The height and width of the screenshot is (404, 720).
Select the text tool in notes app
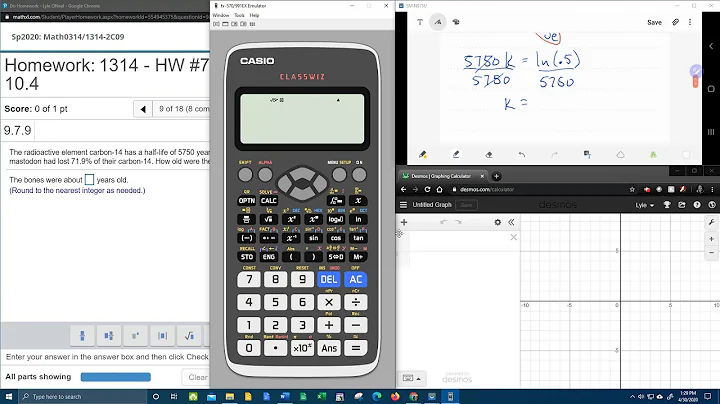(420, 22)
